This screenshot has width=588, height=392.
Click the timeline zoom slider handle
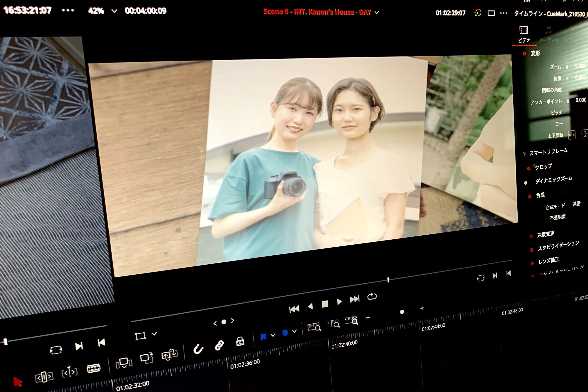click(402, 312)
